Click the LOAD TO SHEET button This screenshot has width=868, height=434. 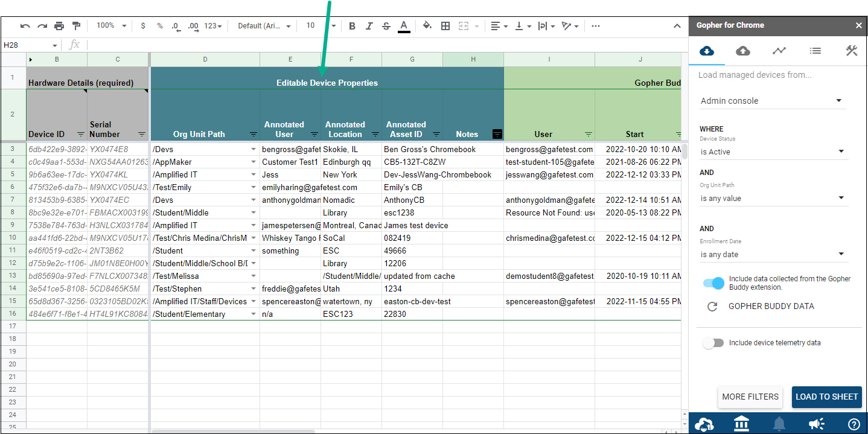[x=826, y=397]
